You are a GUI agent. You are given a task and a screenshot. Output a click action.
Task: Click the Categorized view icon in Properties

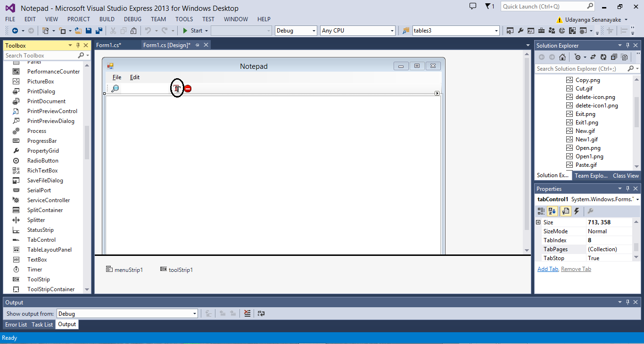pos(541,211)
